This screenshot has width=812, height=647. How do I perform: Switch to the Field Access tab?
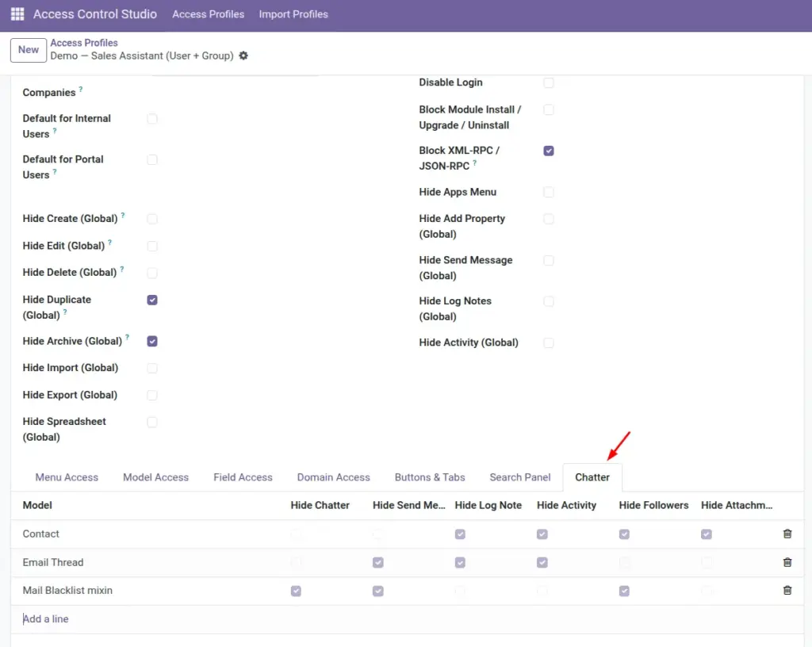pos(243,477)
